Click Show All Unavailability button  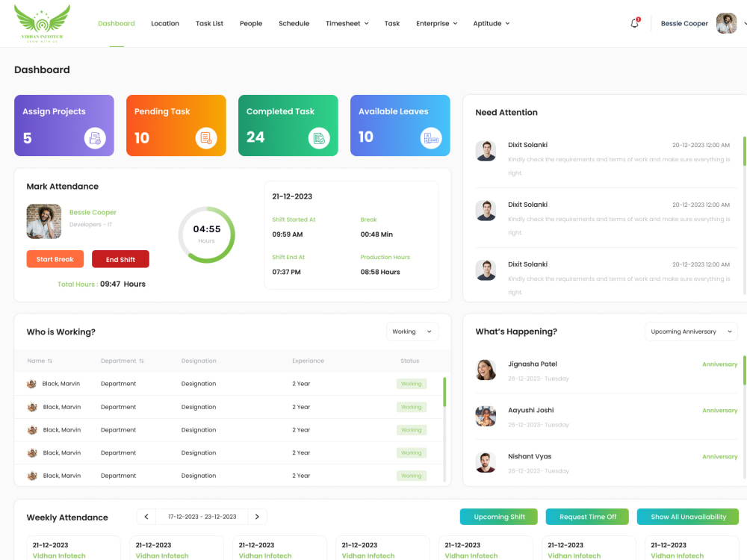pyautogui.click(x=688, y=517)
